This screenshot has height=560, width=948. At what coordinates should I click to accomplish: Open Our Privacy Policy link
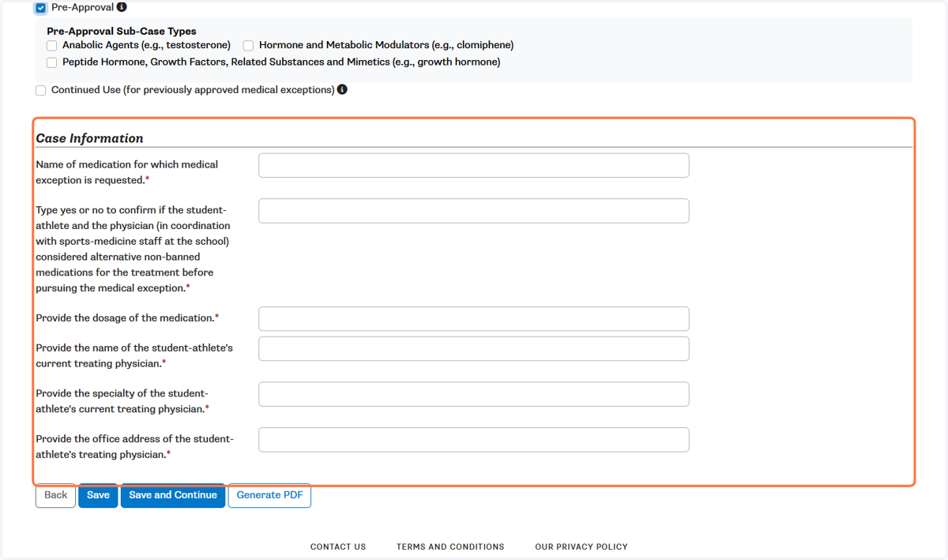(581, 547)
